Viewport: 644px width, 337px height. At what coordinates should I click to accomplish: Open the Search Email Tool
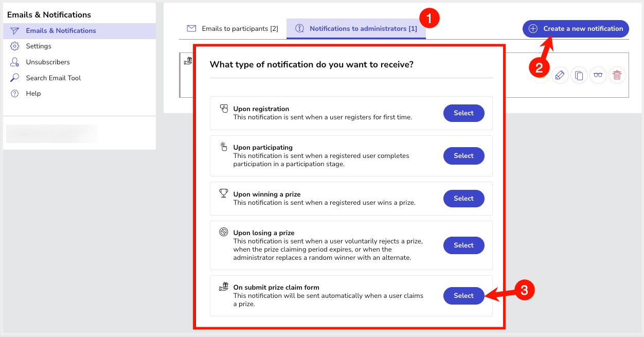coord(53,78)
